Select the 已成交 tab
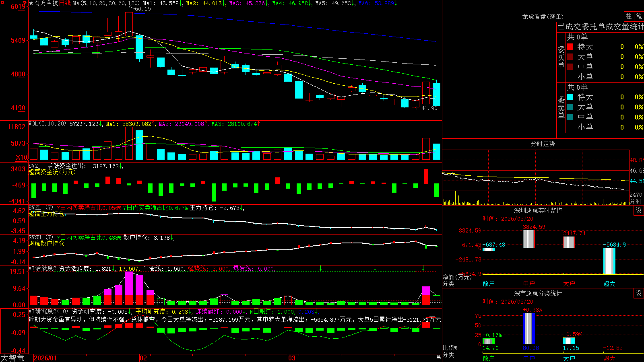The height and width of the screenshot is (362, 644). [570, 27]
